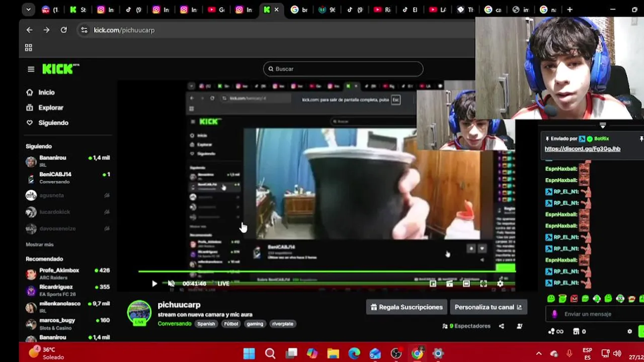Screen dimensions: 644x362
Task: Open recommended channel marcos_bugy
Action: tap(68, 323)
